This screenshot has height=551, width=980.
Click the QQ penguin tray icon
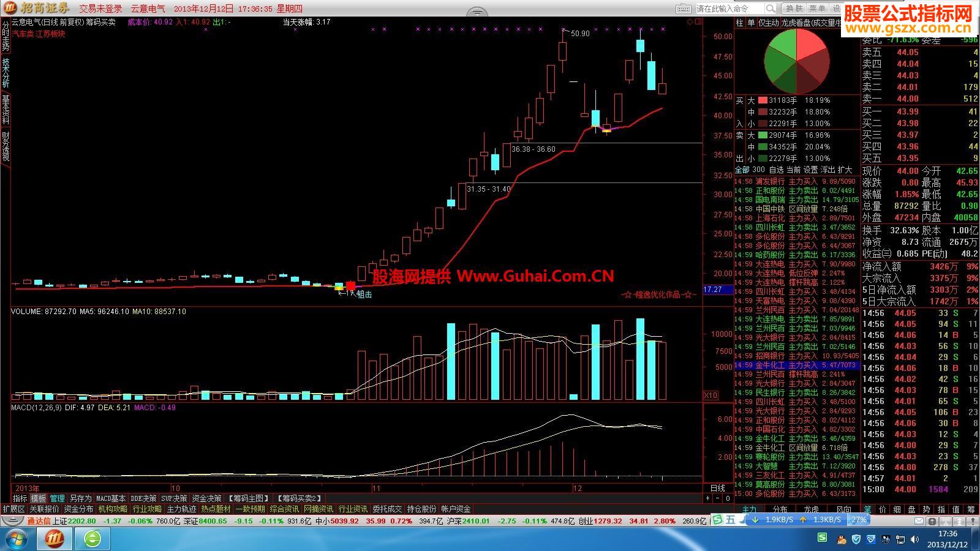[842, 539]
